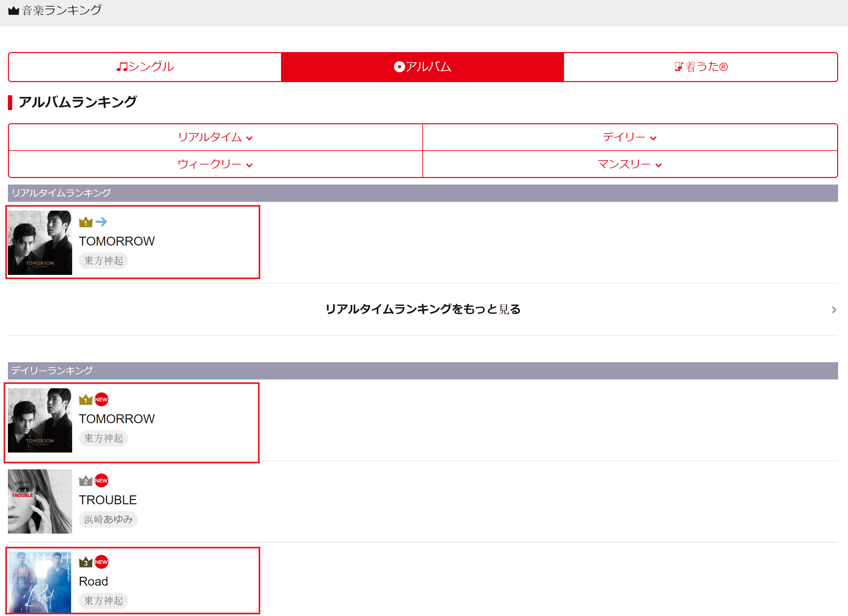
Task: Click 浜崎あゆみ artist tag
Action: click(x=108, y=519)
